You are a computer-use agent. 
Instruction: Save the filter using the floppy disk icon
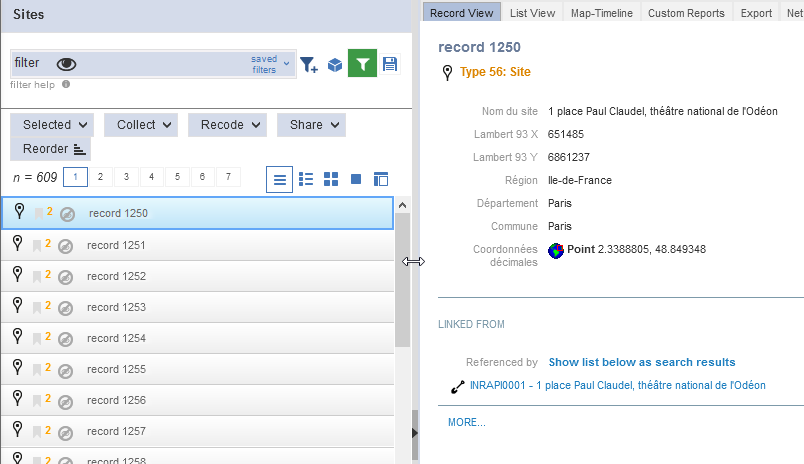(x=389, y=64)
